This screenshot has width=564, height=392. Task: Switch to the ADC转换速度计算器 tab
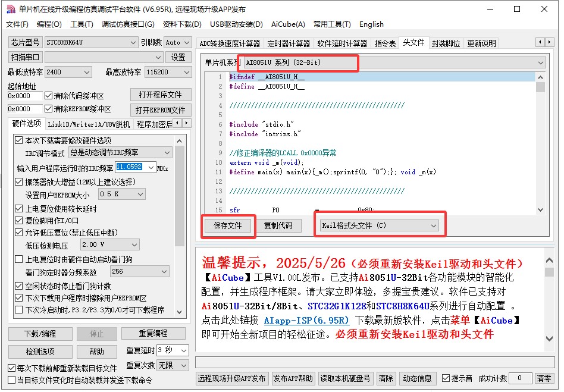point(230,43)
